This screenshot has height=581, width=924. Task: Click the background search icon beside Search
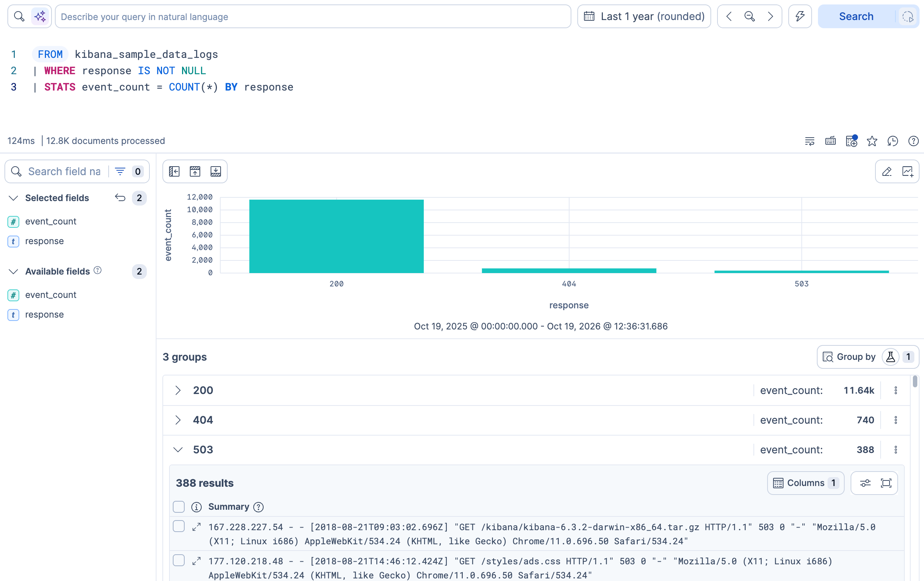coord(908,17)
